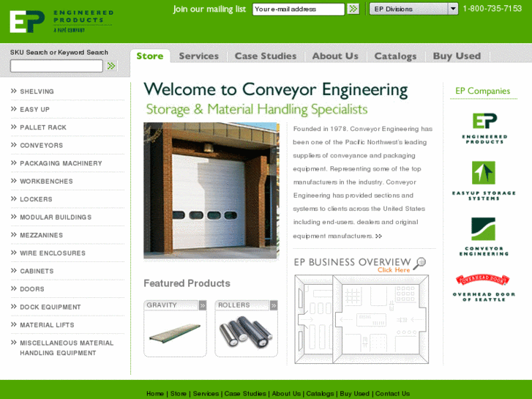This screenshot has height=399, width=532.
Task: Click the footer Contact Us link
Action: (x=392, y=394)
